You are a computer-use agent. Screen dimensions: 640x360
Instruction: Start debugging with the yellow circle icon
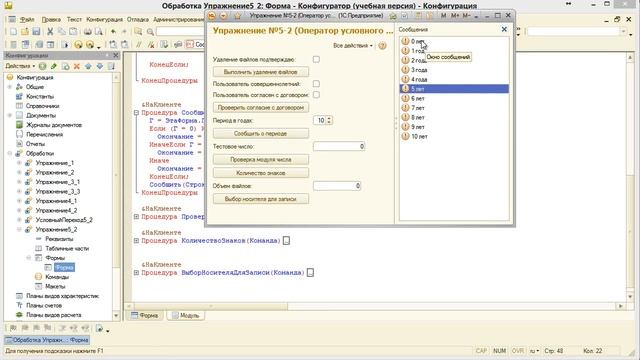(78, 44)
